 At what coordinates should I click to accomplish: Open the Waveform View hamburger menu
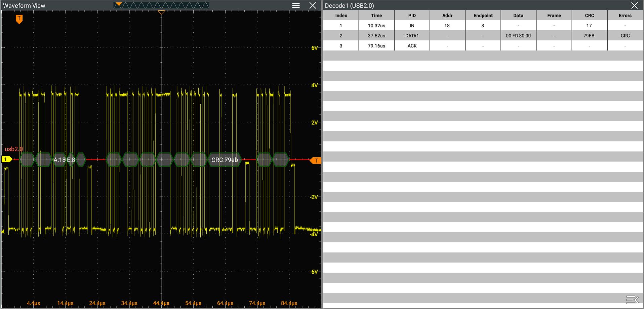(296, 5)
